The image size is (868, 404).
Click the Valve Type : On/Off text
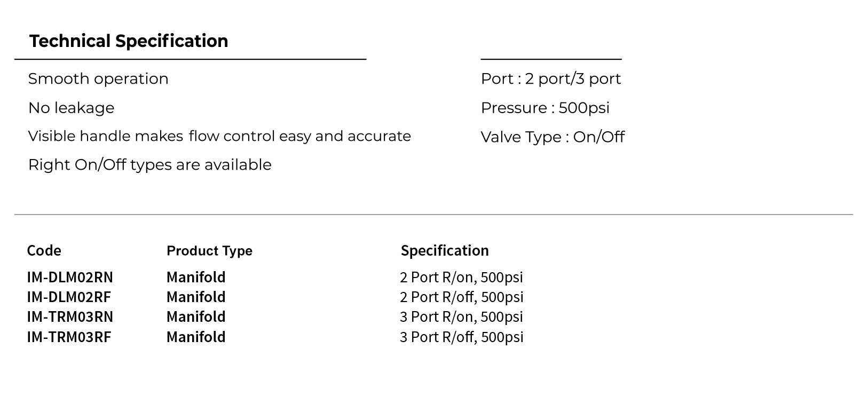[x=553, y=137]
